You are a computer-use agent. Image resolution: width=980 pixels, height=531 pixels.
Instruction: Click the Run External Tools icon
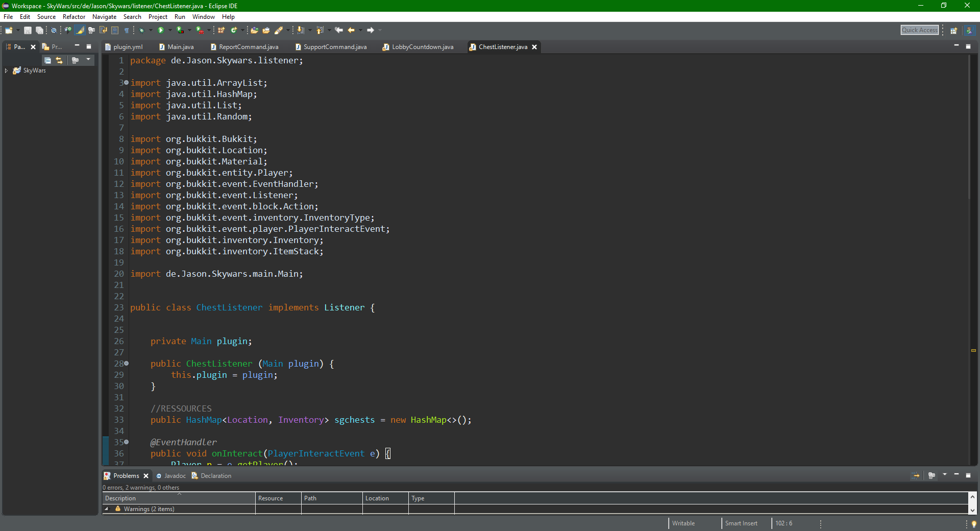tap(200, 31)
